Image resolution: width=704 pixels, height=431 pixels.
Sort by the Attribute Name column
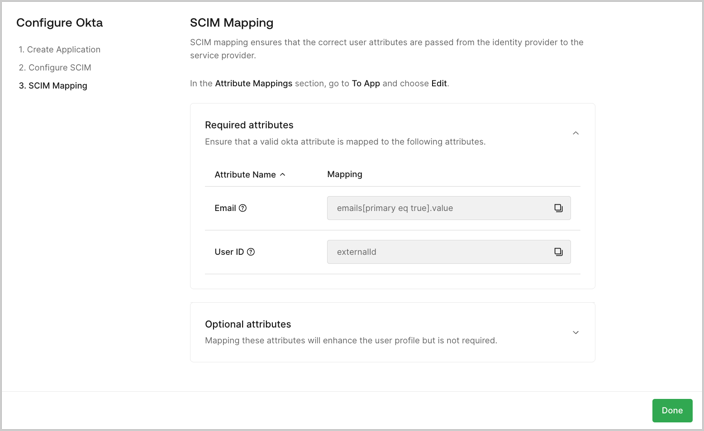[x=250, y=175]
